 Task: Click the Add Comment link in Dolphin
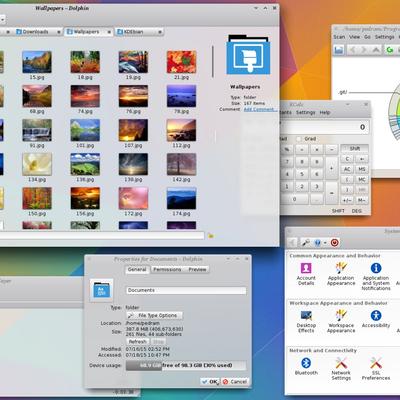259,109
